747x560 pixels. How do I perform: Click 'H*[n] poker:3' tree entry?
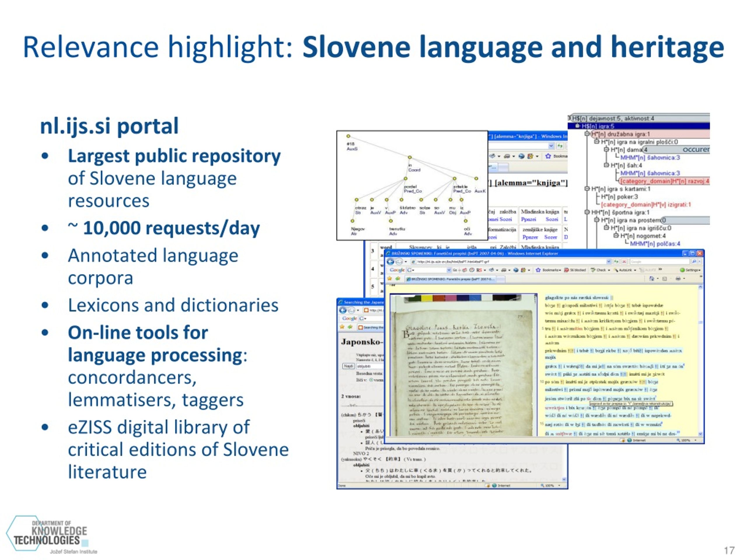pos(619,197)
